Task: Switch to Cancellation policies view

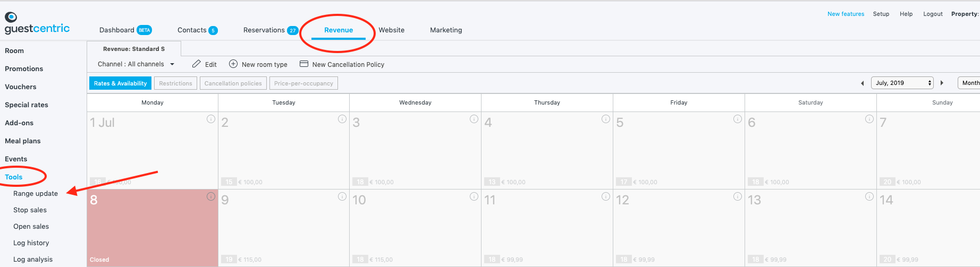Action: [x=233, y=83]
